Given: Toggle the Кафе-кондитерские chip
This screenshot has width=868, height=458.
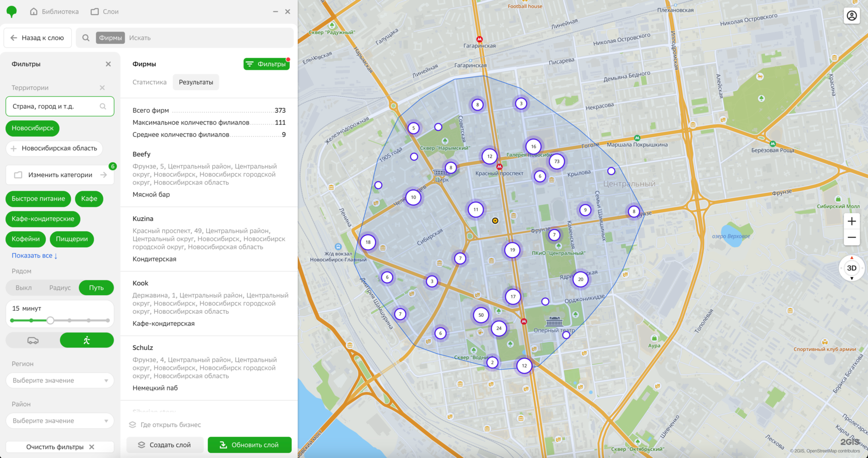Looking at the screenshot, I should coord(43,219).
